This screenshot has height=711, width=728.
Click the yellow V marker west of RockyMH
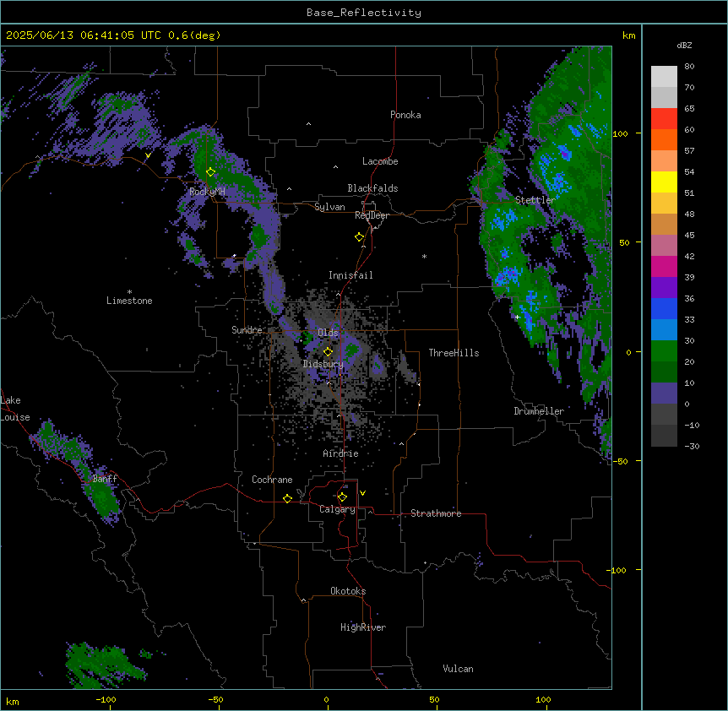[x=148, y=155]
